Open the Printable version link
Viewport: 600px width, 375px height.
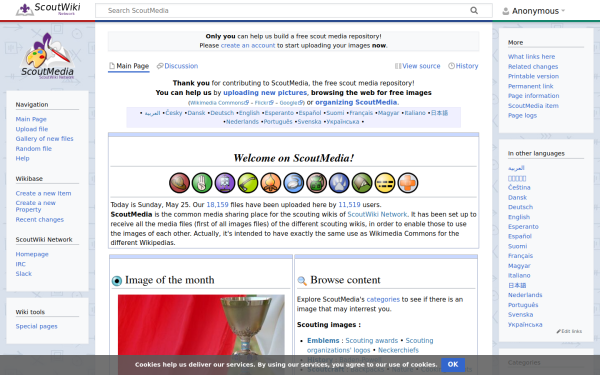coord(533,76)
